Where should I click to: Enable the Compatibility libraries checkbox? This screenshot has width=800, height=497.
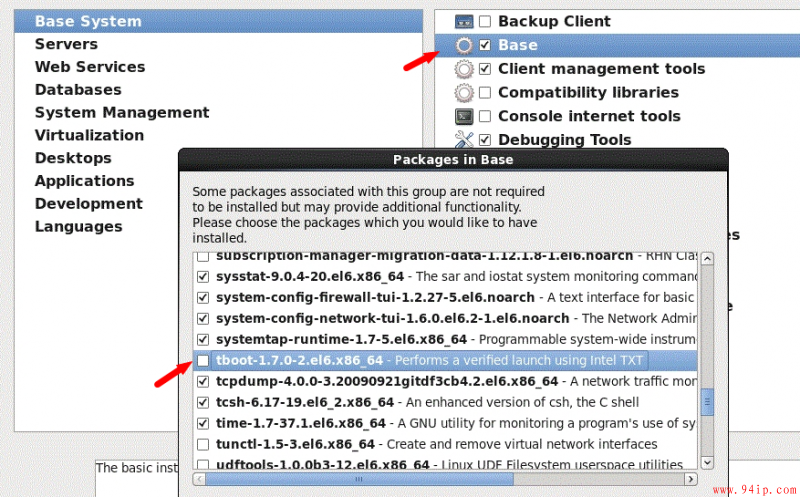485,92
